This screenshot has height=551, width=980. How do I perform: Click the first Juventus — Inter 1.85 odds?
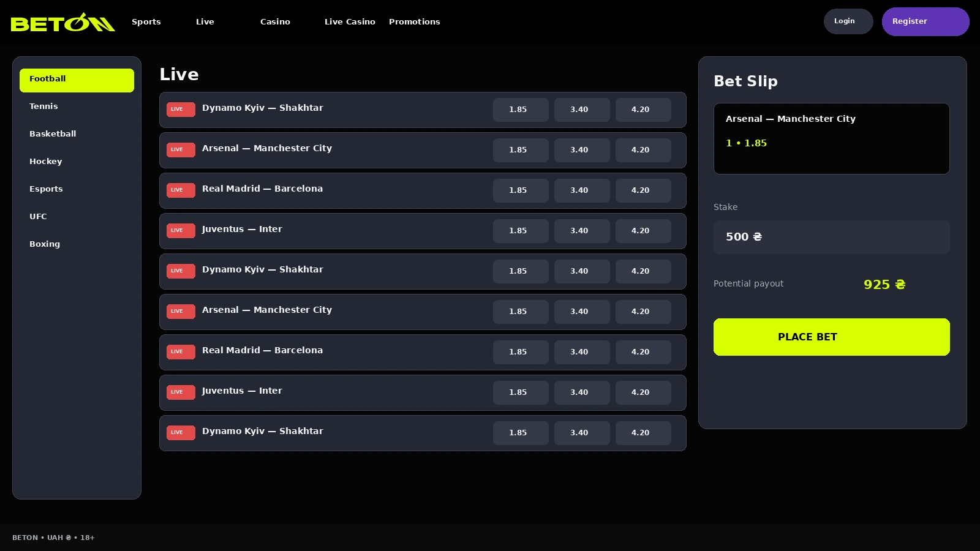click(521, 231)
